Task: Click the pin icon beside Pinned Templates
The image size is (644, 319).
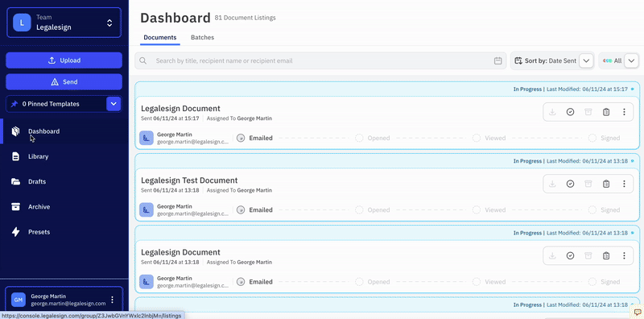Action: pos(14,104)
